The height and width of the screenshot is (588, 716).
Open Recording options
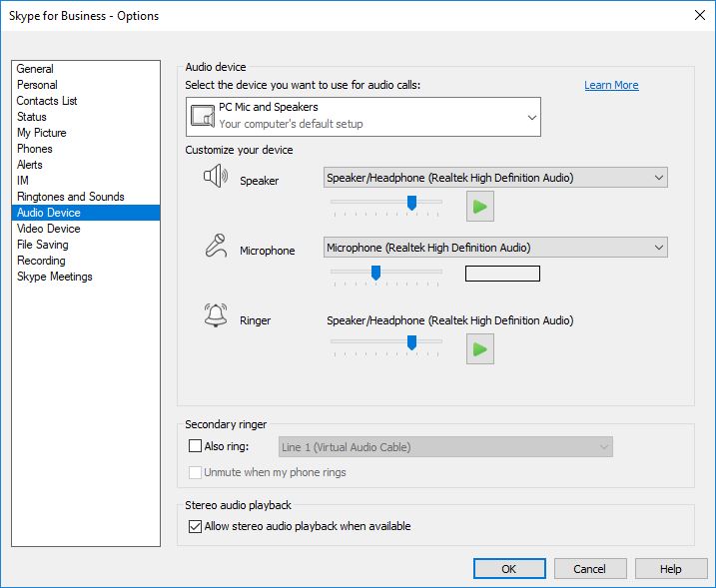(86, 261)
